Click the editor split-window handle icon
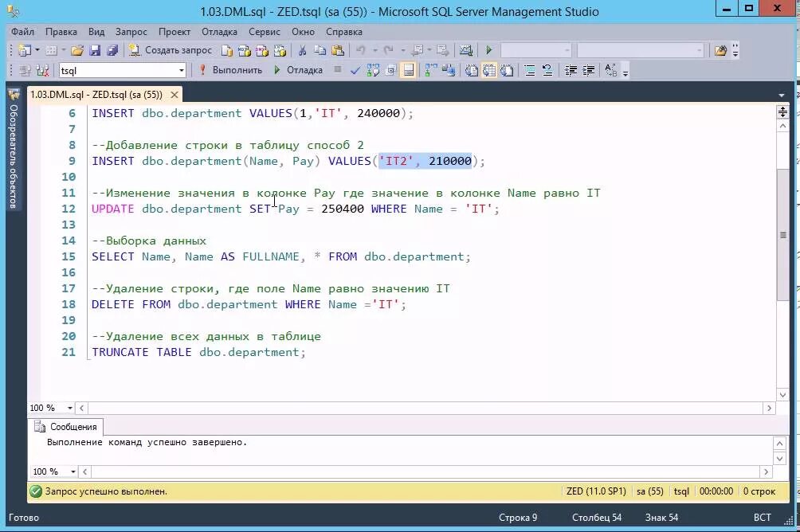Image resolution: width=800 pixels, height=532 pixels. coord(782,111)
